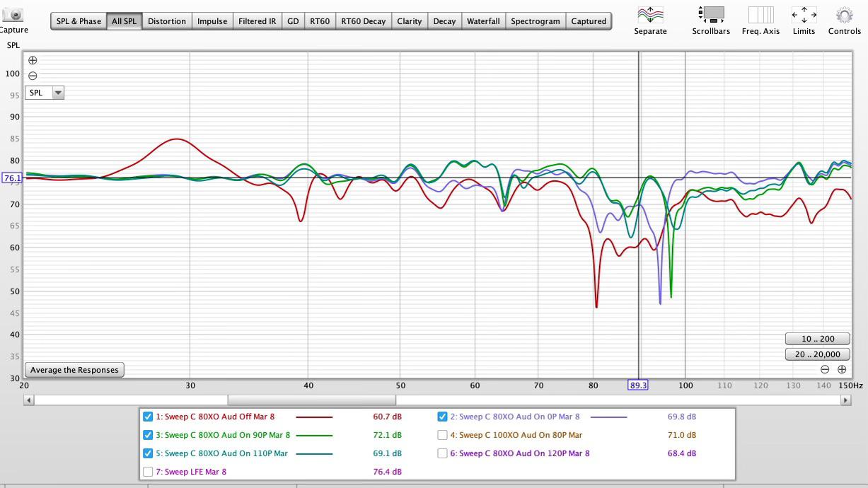
Task: Set range with 10 .. 200 button
Action: tap(818, 339)
